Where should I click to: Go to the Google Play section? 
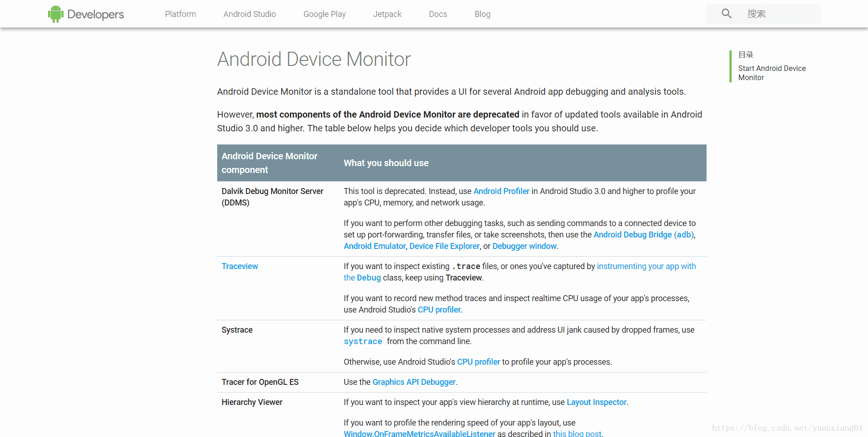pyautogui.click(x=324, y=14)
